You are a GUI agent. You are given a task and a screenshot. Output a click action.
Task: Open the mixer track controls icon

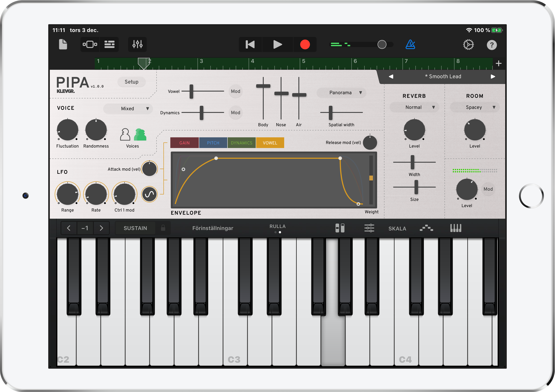(x=137, y=44)
